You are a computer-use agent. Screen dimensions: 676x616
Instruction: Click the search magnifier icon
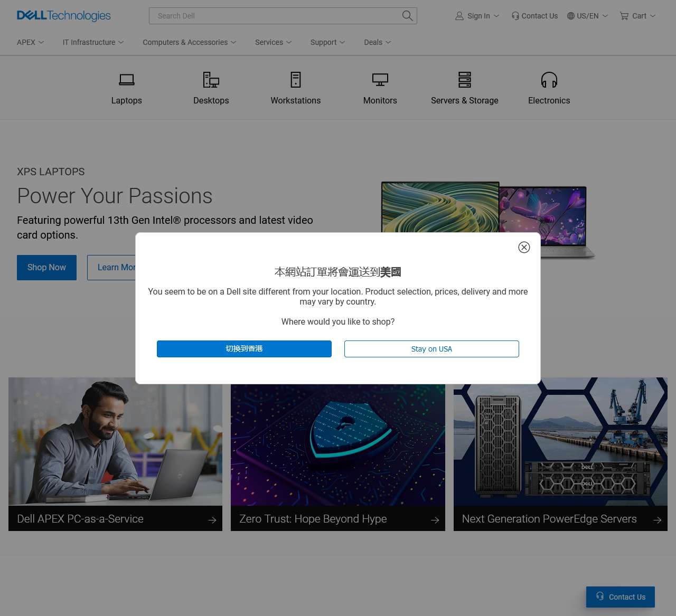pos(407,16)
